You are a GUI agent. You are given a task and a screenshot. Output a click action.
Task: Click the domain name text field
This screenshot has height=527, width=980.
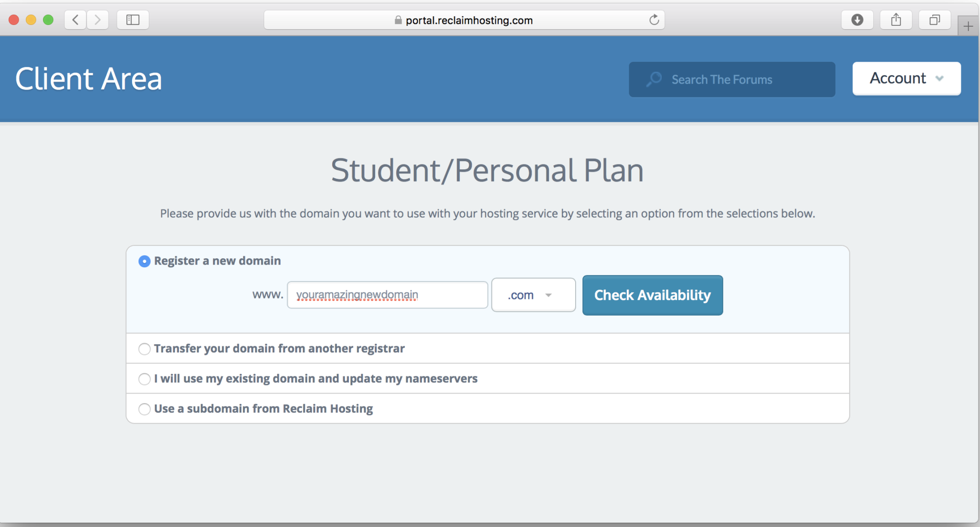coord(387,295)
